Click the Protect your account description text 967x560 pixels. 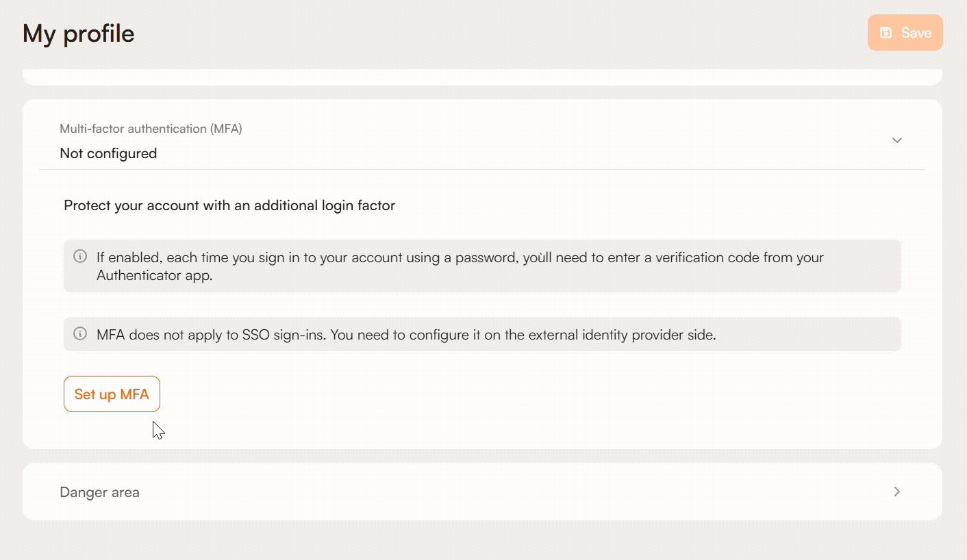point(229,205)
